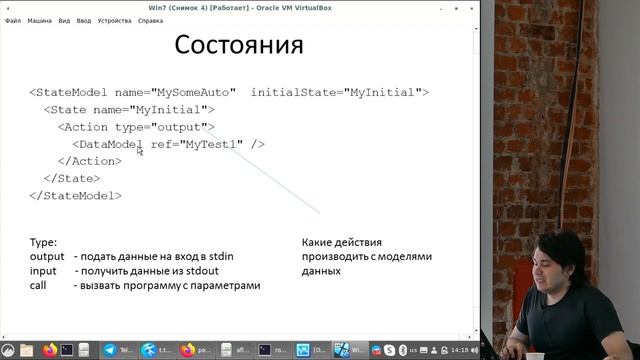Open the Вид menu

point(64,21)
